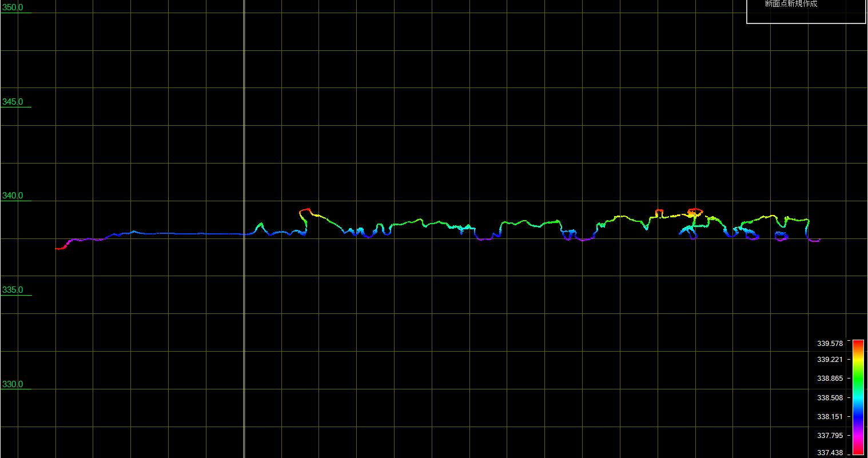Viewport: 868px width, 458px height.
Task: Click the 338.151 legend value
Action: coord(830,417)
